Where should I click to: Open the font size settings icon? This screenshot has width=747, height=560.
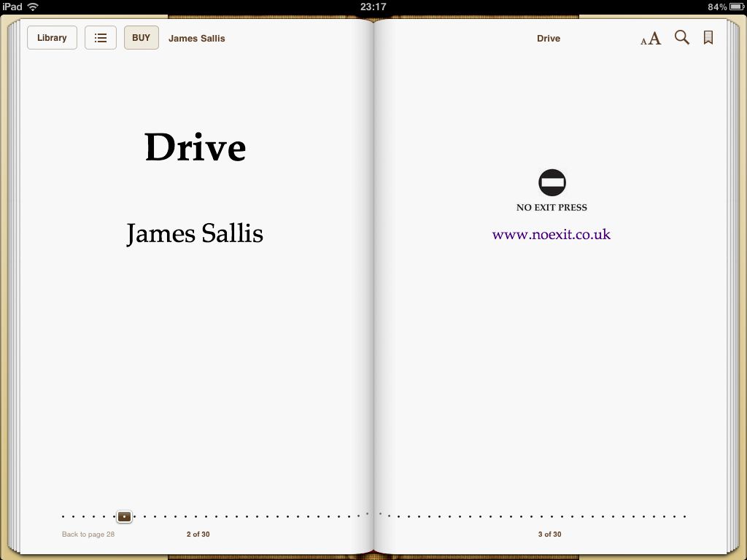(651, 39)
